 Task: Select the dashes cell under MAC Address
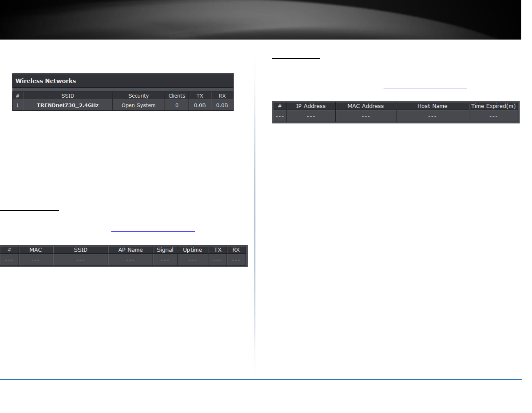(366, 116)
